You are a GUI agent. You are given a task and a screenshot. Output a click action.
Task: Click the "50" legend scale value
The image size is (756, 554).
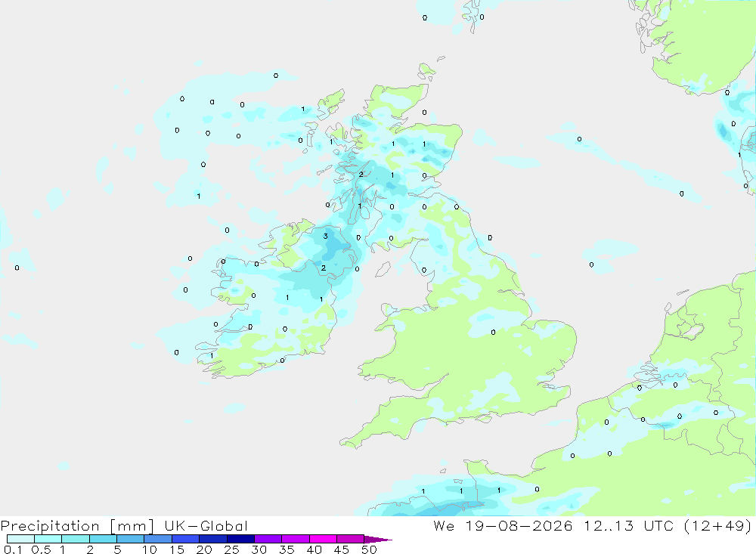[369, 549]
